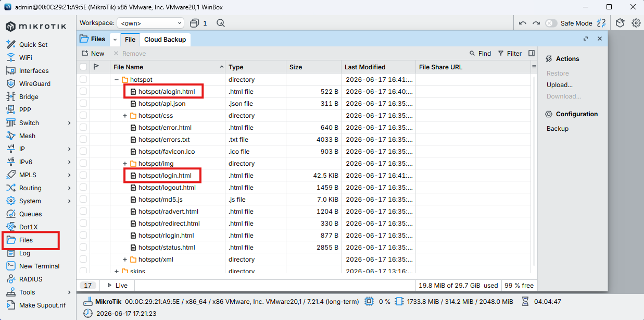Screen dimensions: 644x320
Task: Click the New button
Action: [x=93, y=54]
